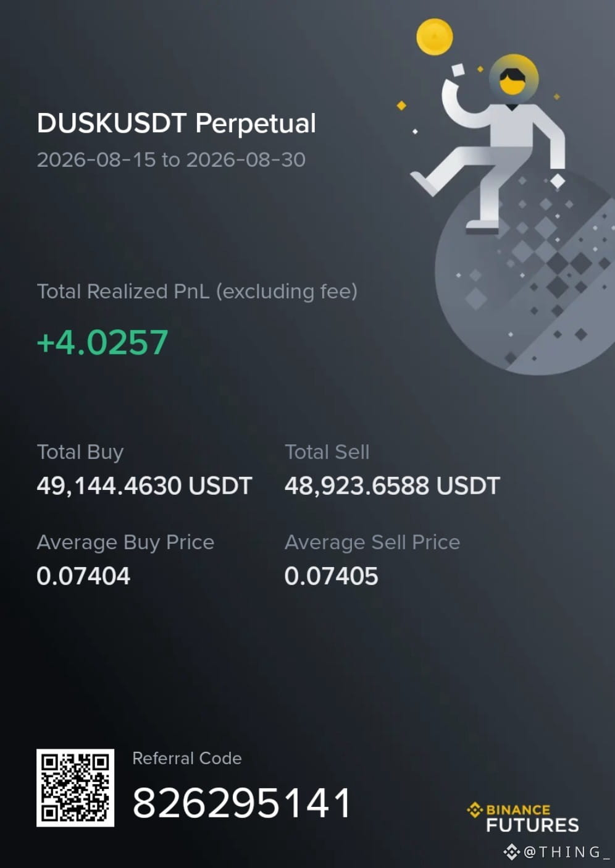Image resolution: width=615 pixels, height=868 pixels.
Task: Click the Binance Futures logo icon
Action: [x=475, y=809]
